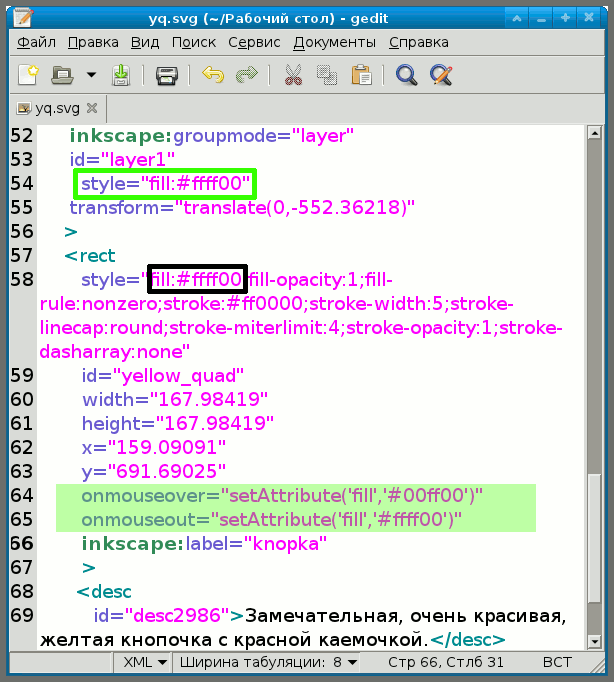Close the yq.svg tab

tap(92, 108)
